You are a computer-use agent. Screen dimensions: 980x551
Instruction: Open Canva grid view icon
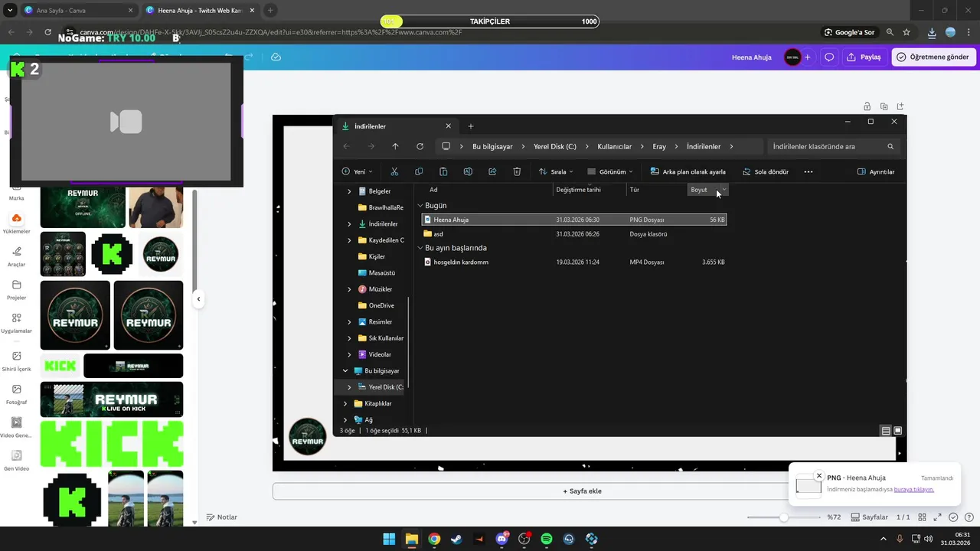(923, 517)
